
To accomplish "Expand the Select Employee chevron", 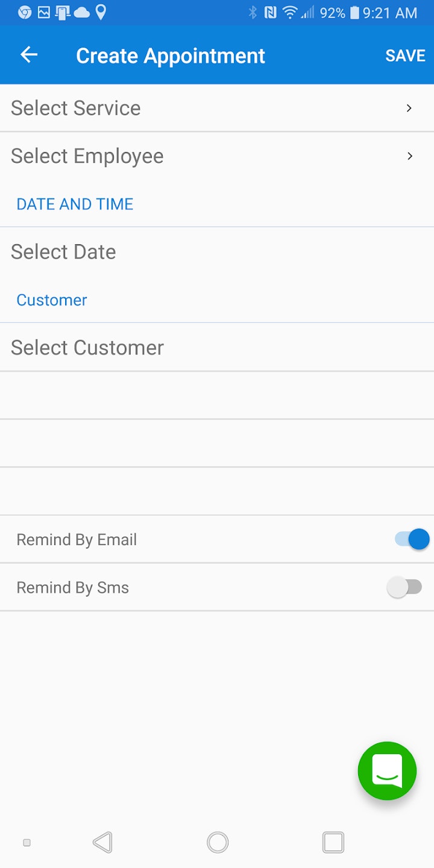I will [409, 156].
